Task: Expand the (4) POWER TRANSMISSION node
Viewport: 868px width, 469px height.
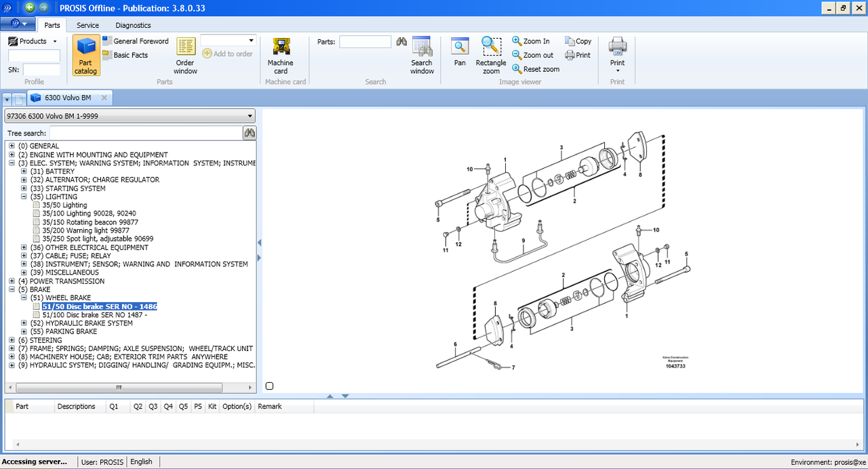Action: click(12, 281)
